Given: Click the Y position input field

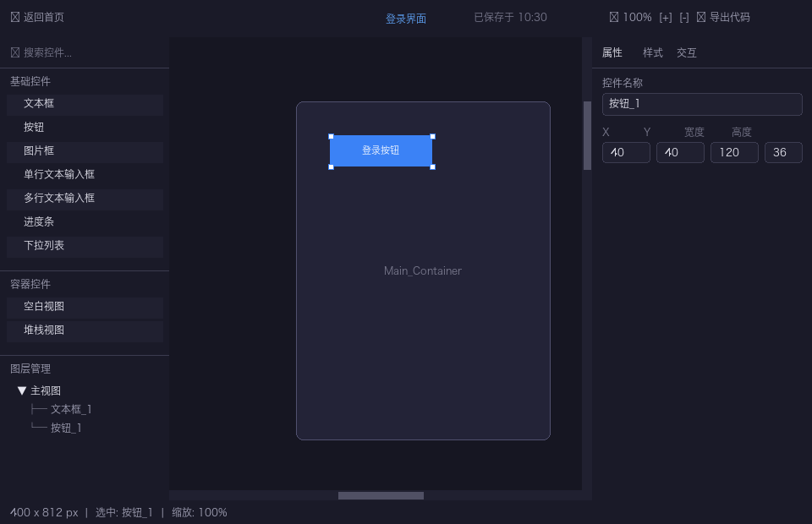Looking at the screenshot, I should click(680, 153).
